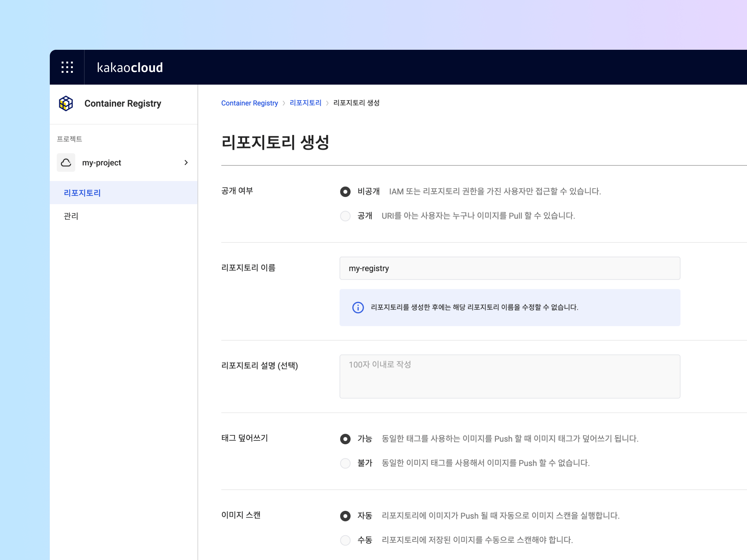The width and height of the screenshot is (747, 560).
Task: Select 수동 image scan option
Action: pyautogui.click(x=345, y=540)
